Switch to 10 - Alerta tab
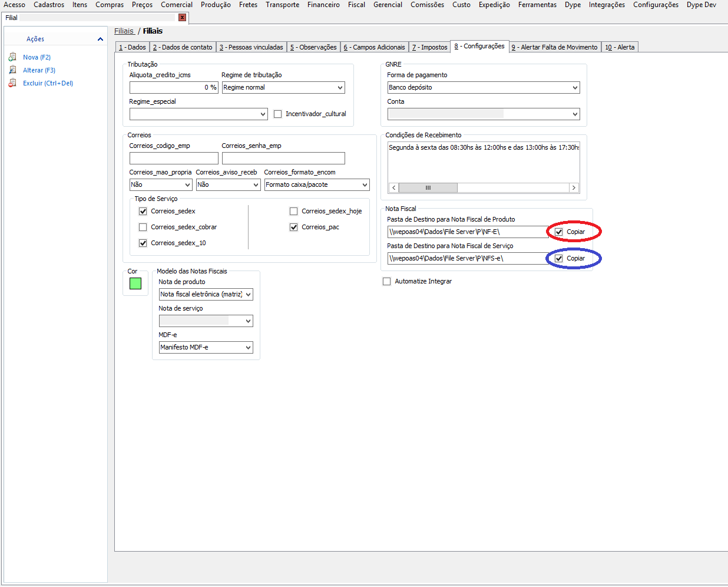 [620, 47]
